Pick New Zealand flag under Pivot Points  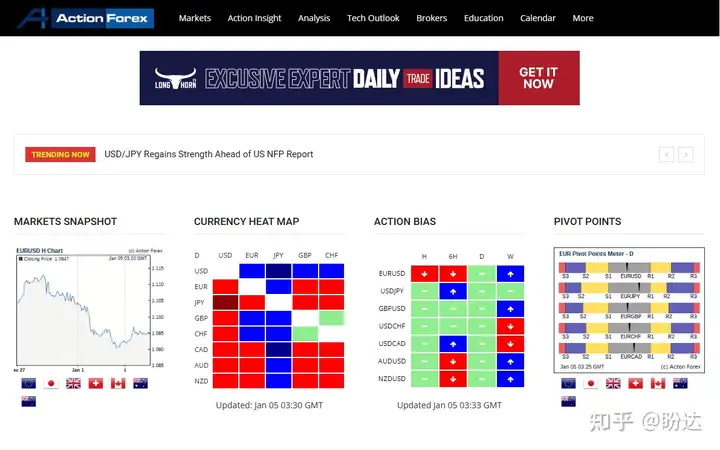(x=568, y=402)
